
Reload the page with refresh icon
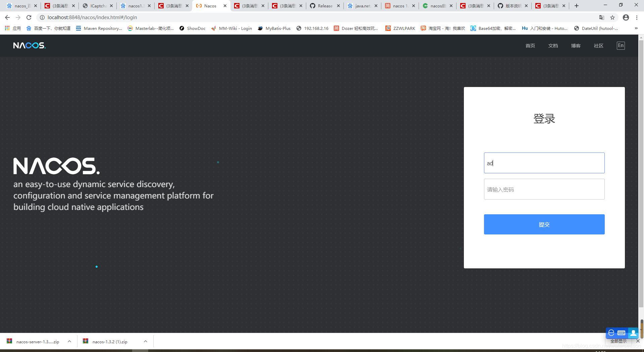(x=29, y=17)
